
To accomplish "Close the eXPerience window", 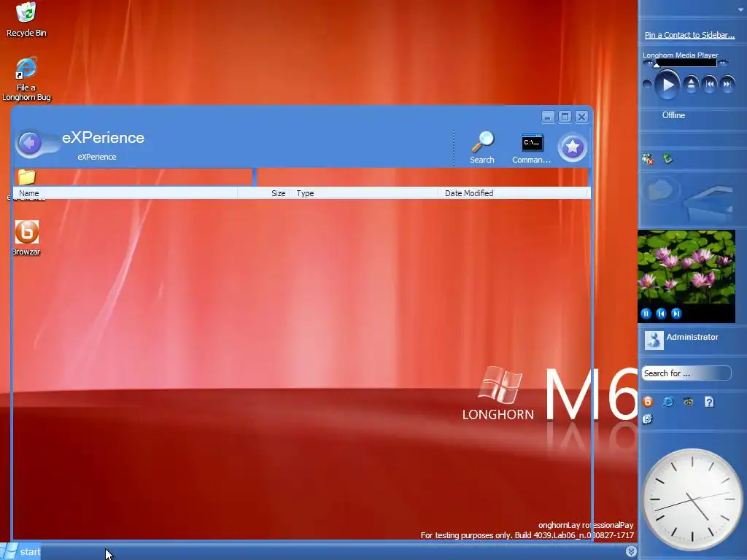I will [581, 117].
